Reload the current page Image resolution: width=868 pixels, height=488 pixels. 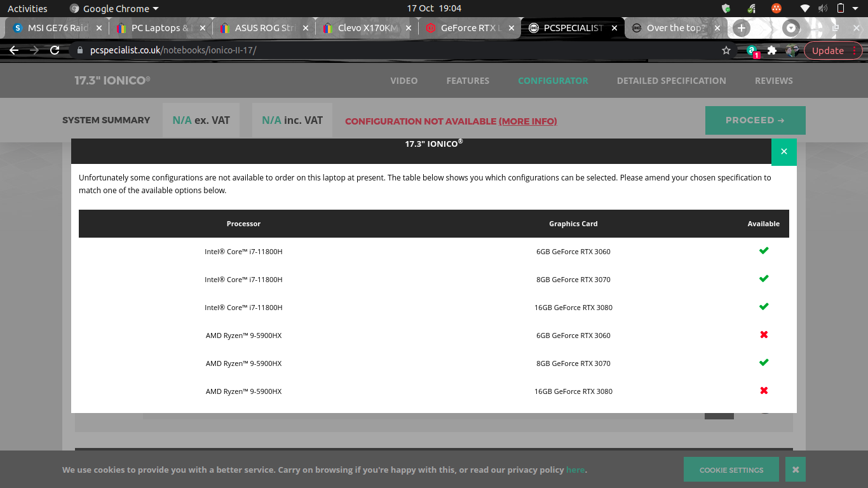55,50
